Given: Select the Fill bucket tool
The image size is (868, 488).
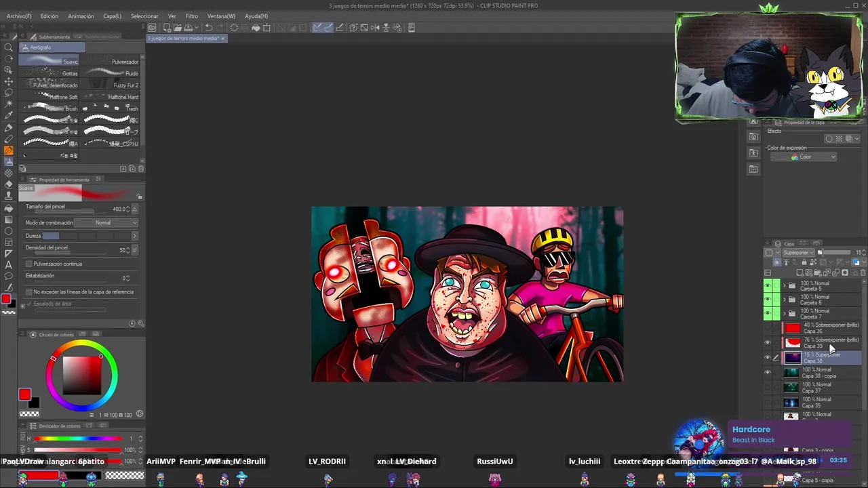Looking at the screenshot, I should [9, 208].
